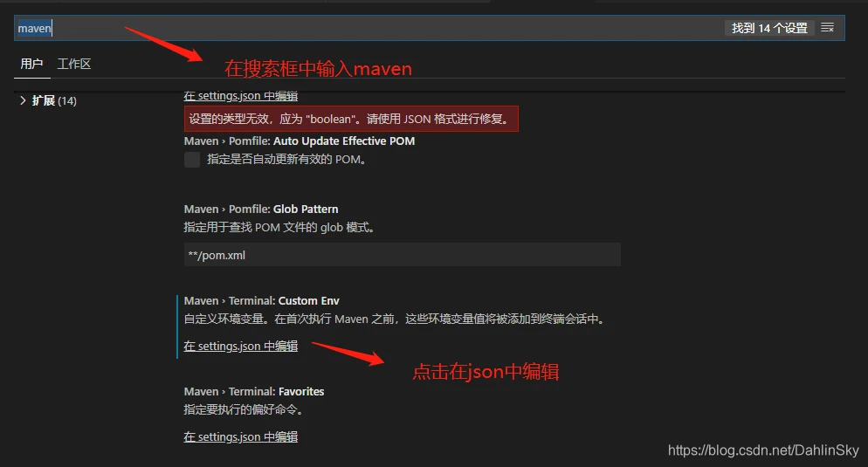Select the Maven Terminal: Custom Env heading
This screenshot has width=868, height=467.
262,300
